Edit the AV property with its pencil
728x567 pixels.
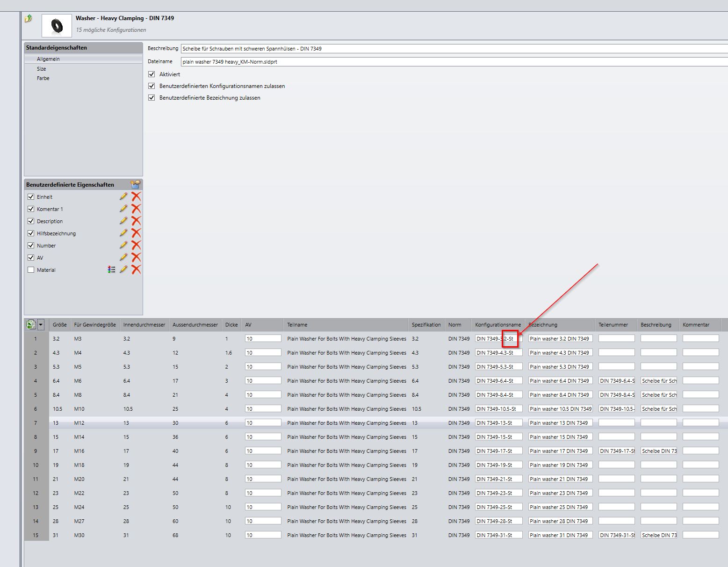(x=123, y=257)
